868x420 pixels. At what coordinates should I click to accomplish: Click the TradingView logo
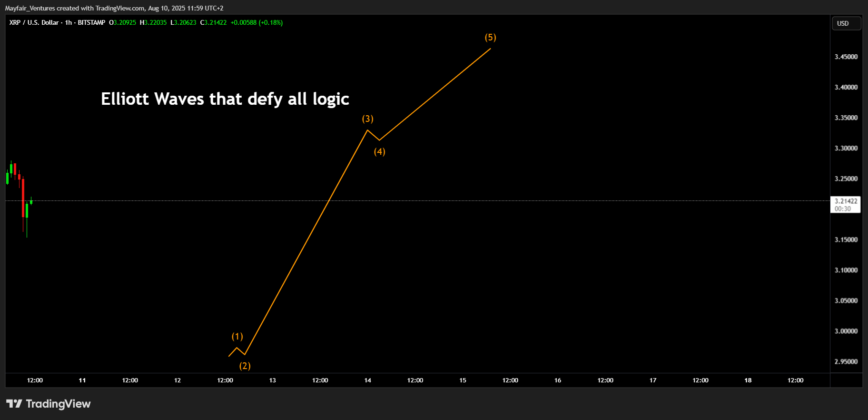(48, 404)
